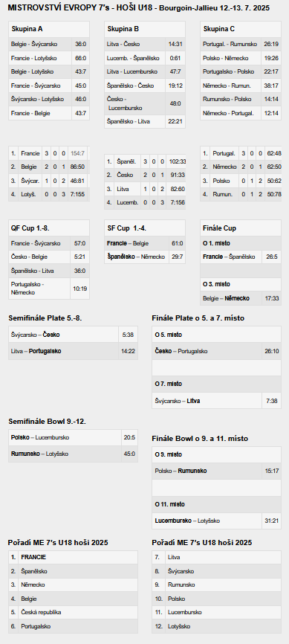Select Portugal. first-place standings row
The width and height of the screenshot is (289, 644).
[x=241, y=153]
